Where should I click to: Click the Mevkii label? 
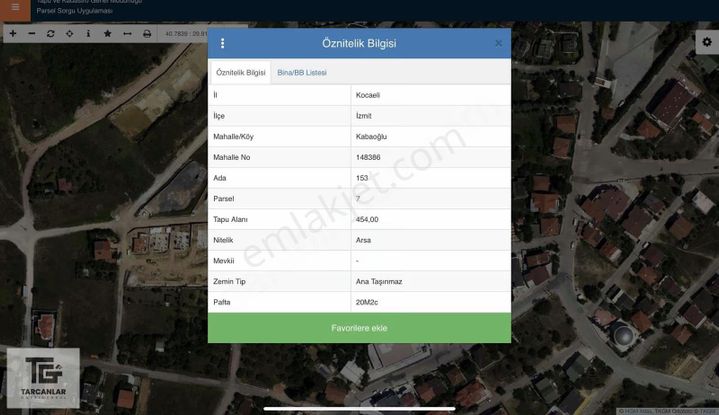tap(224, 261)
